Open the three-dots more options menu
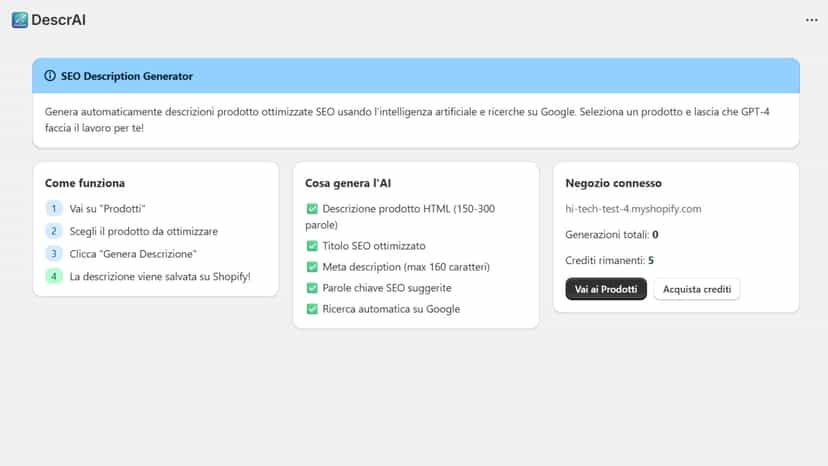 811,20
